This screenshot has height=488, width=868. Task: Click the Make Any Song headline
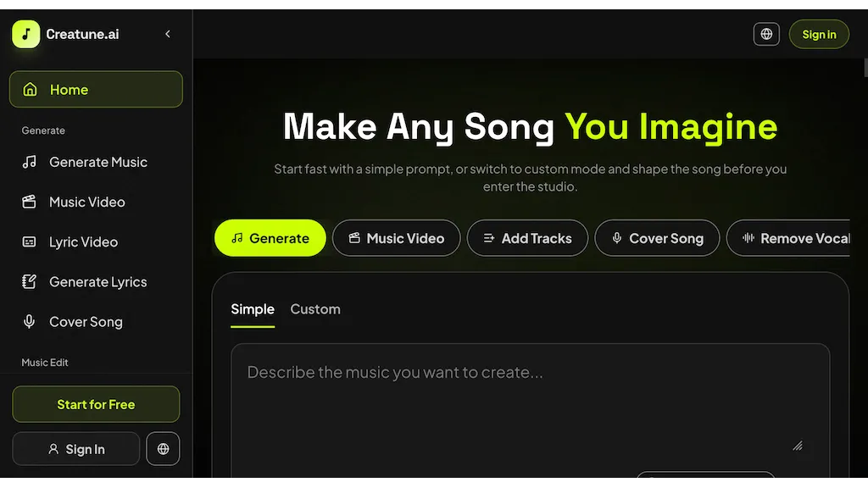coord(530,127)
